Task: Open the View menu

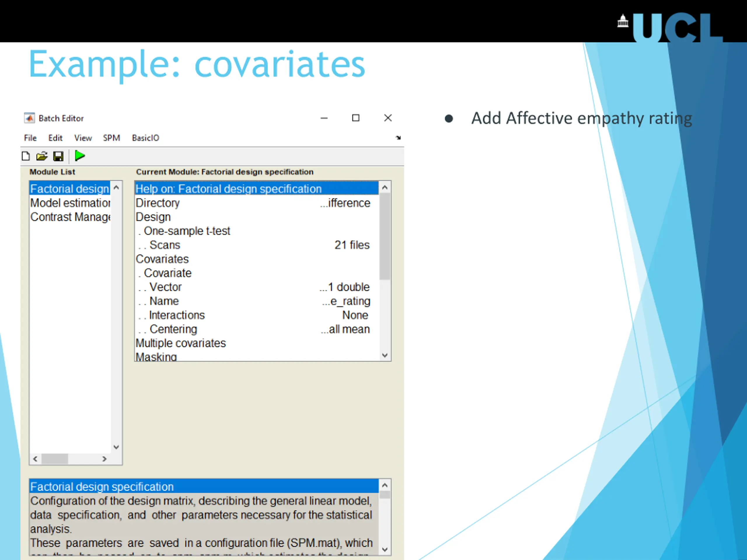Action: tap(83, 138)
